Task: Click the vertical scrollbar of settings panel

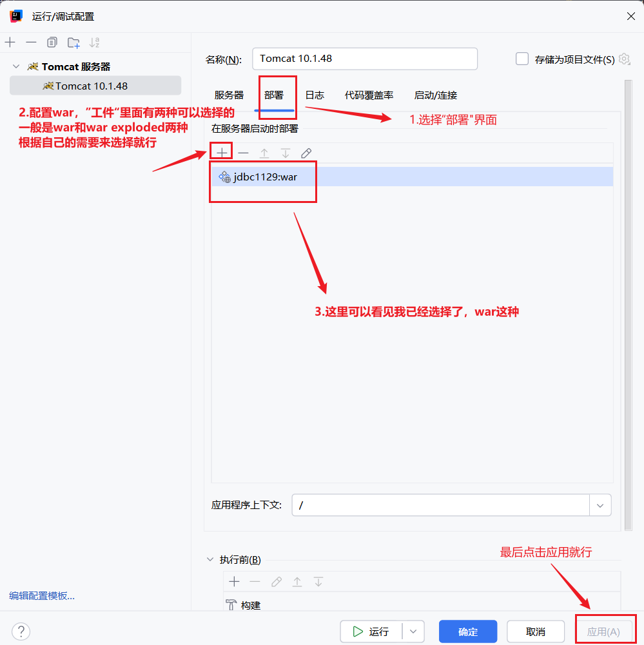Action: 628,305
